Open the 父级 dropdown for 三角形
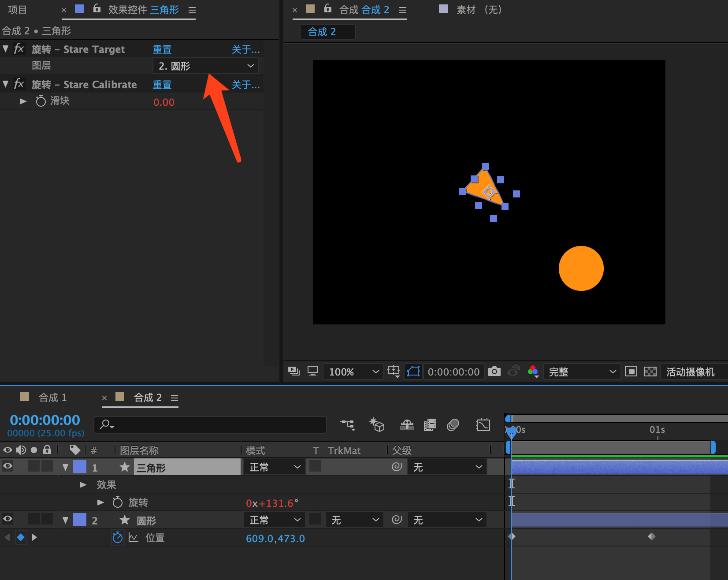 click(x=447, y=467)
